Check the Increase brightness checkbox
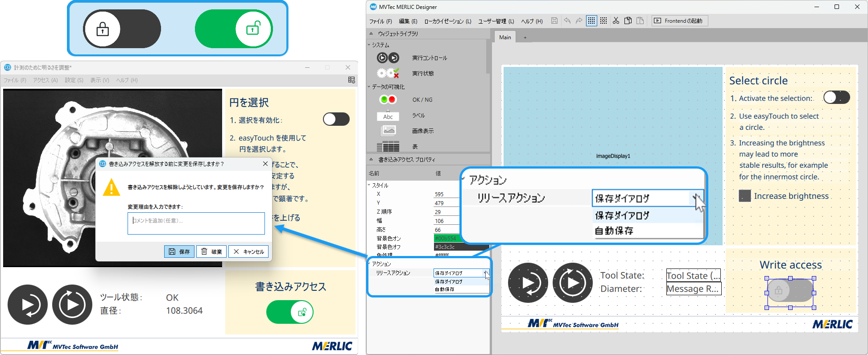 [745, 196]
